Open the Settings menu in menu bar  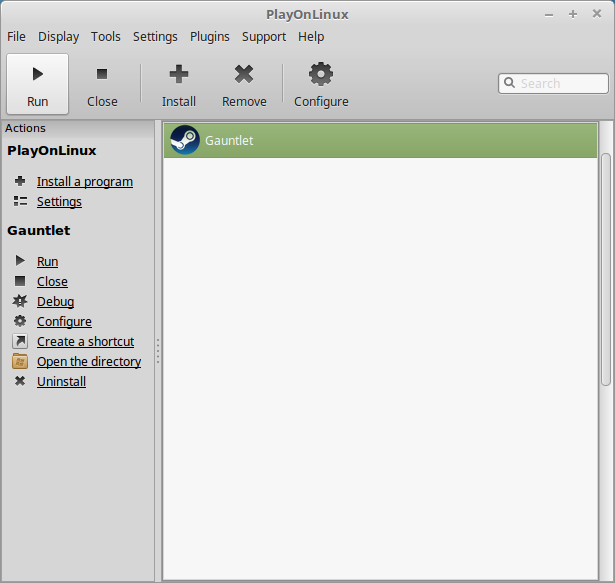point(155,36)
